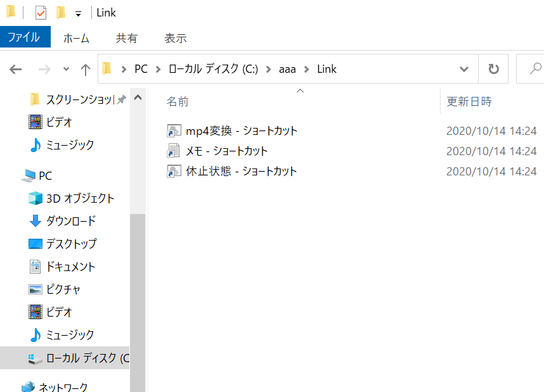Expand the chevron after aaa in address bar
544x392 pixels.
point(306,69)
